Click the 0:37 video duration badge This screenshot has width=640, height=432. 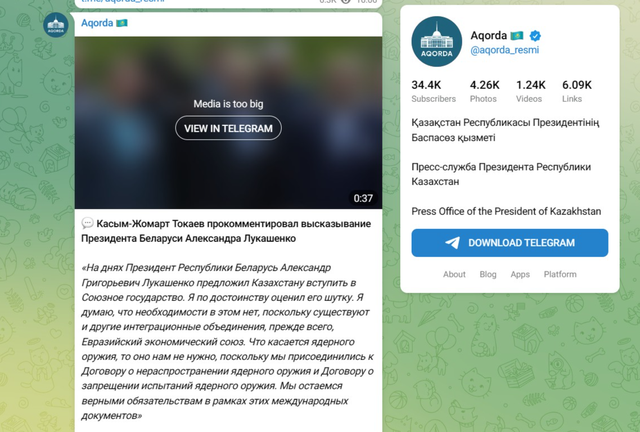point(363,198)
